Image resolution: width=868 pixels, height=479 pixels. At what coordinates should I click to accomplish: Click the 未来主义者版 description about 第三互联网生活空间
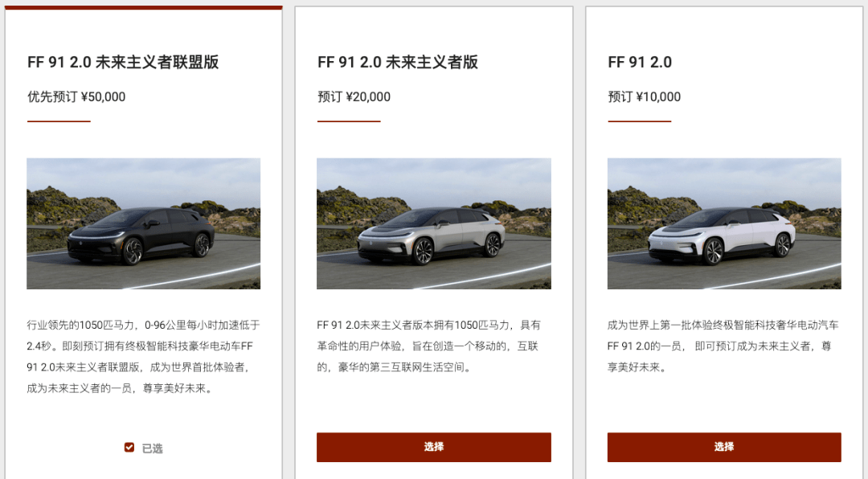click(x=429, y=346)
